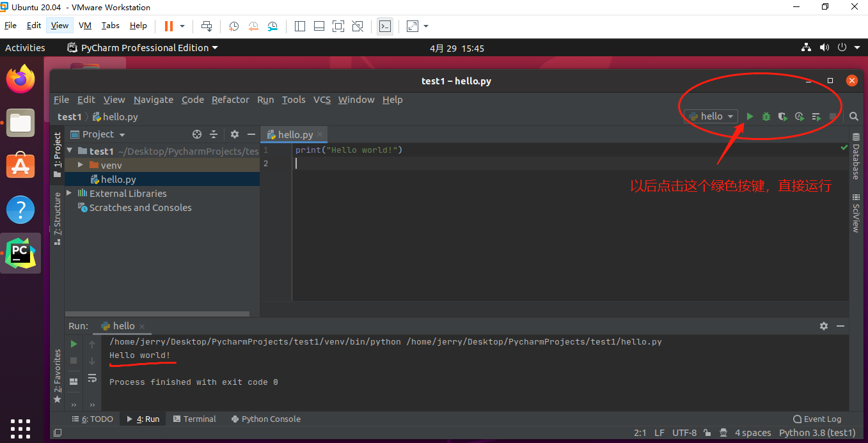Expand the venv folder
The width and height of the screenshot is (868, 443).
tap(81, 165)
